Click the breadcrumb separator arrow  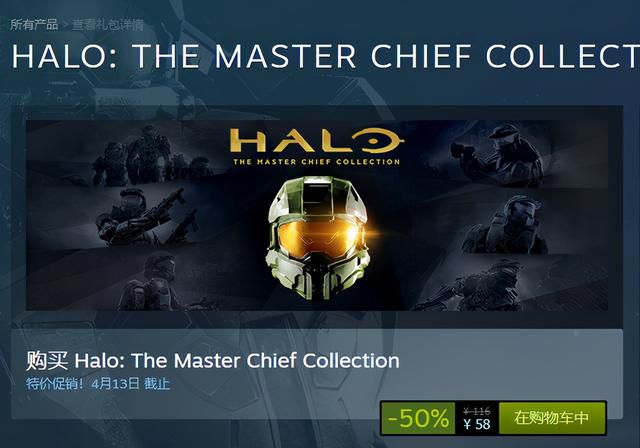(65, 25)
